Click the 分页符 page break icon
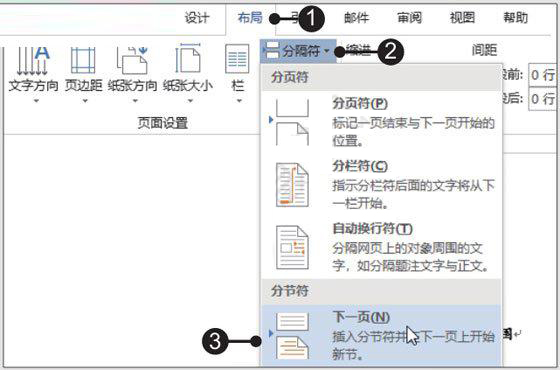 pos(292,122)
